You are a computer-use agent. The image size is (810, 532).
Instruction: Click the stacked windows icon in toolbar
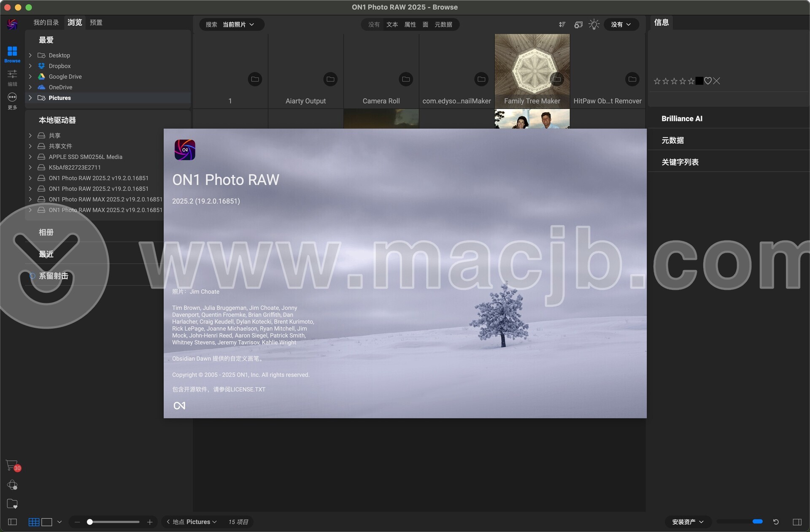click(x=578, y=24)
